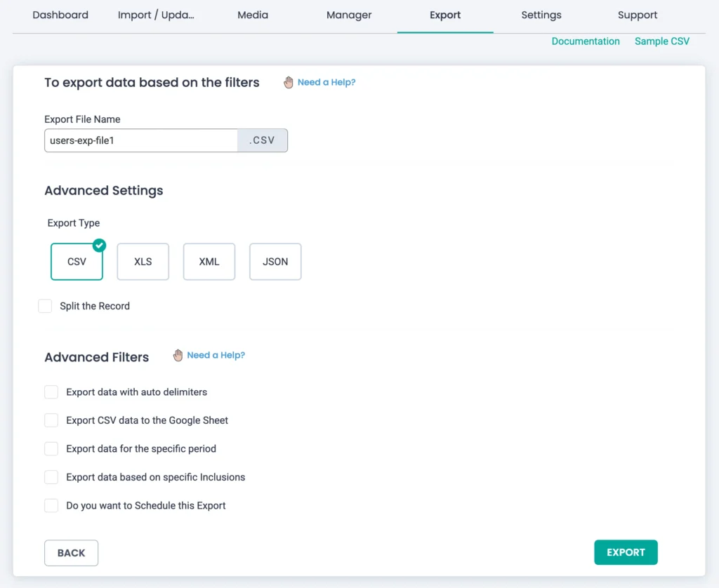The image size is (719, 588).
Task: Open the Sample CSV link
Action: [x=661, y=41]
